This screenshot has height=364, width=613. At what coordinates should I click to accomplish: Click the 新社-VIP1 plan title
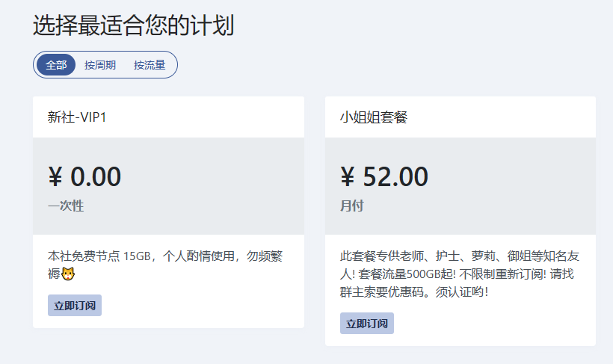(77, 117)
